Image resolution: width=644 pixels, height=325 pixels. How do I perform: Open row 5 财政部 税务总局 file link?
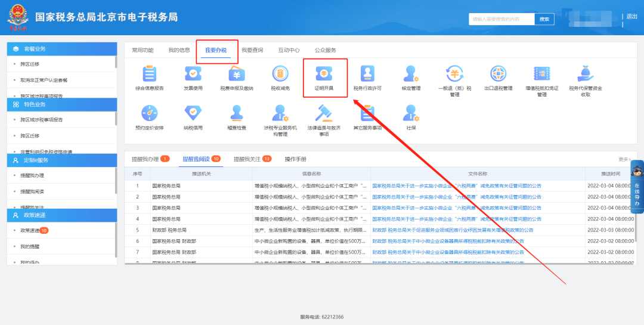[453, 230]
